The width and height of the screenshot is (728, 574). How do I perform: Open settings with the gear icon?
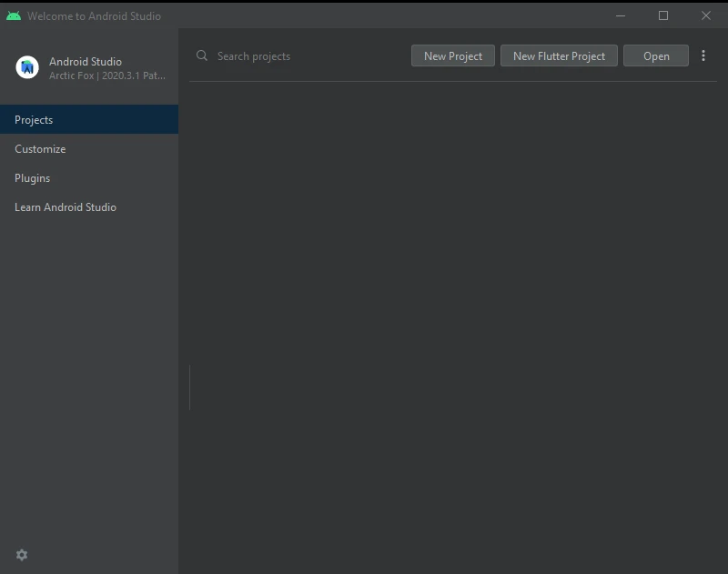tap(22, 554)
